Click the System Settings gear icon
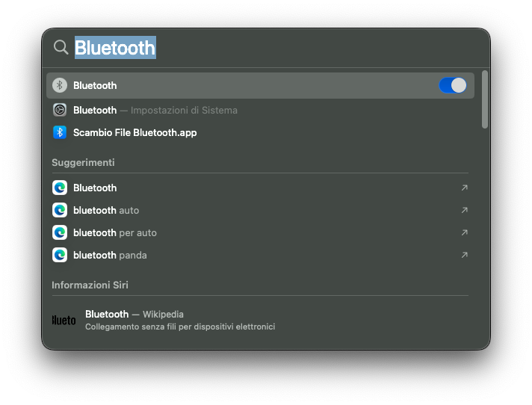The width and height of the screenshot is (532, 405). click(60, 110)
